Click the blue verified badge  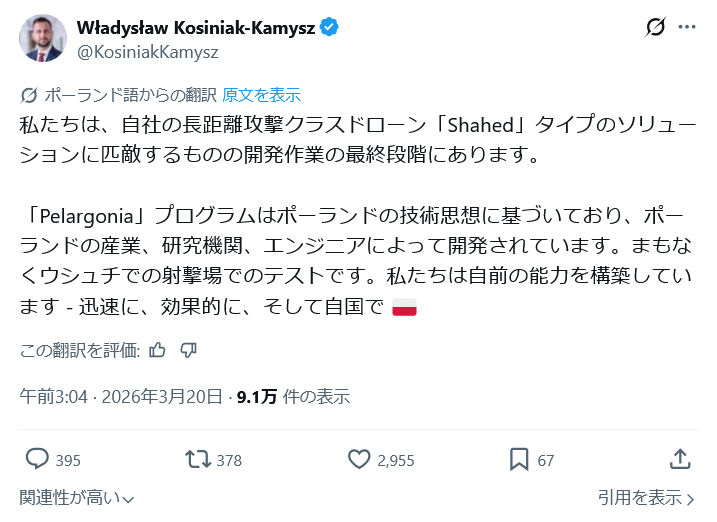coord(330,28)
